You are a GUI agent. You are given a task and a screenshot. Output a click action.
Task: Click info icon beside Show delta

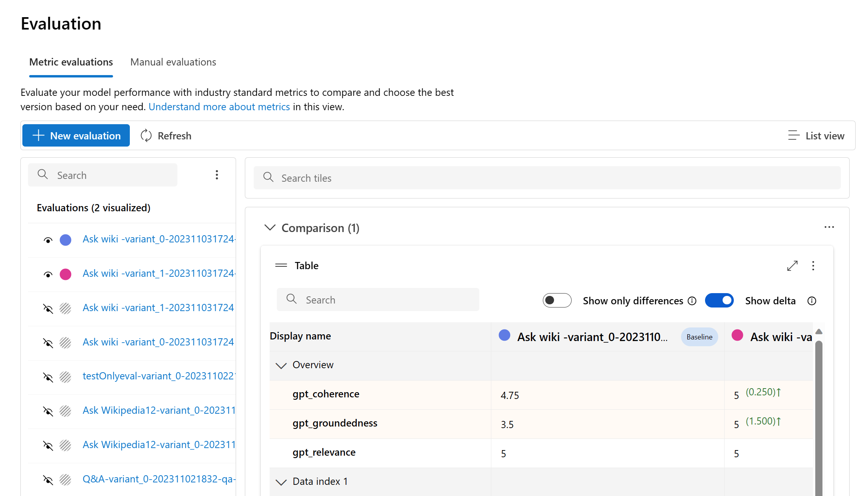click(x=811, y=301)
